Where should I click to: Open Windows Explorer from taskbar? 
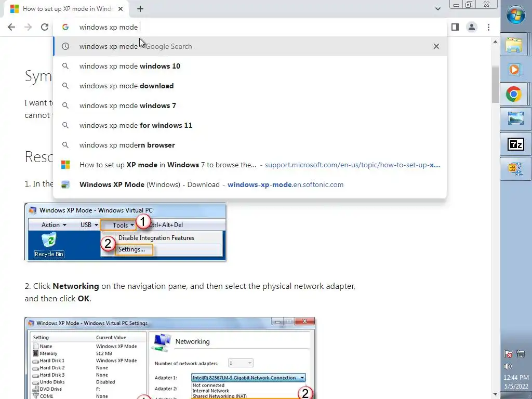point(514,44)
